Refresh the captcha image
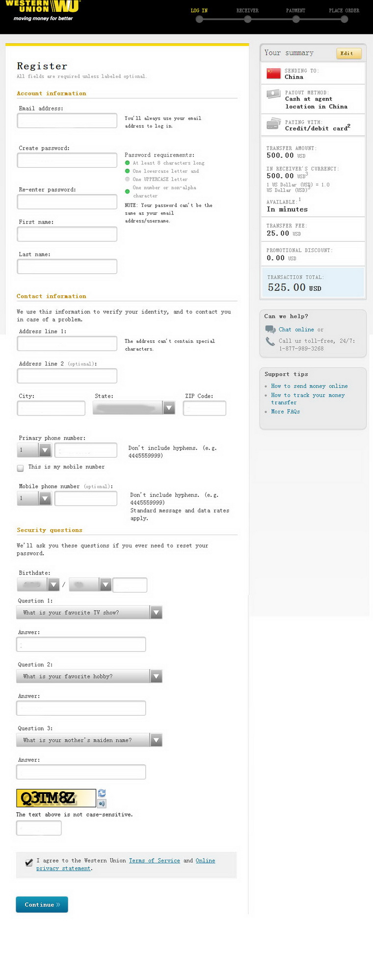The image size is (373, 980). tap(102, 793)
